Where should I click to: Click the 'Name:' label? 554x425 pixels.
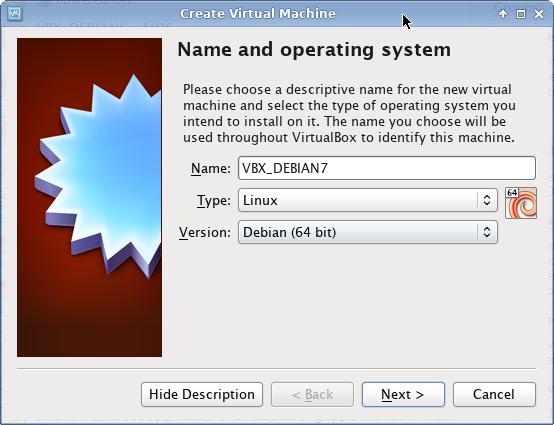click(x=211, y=169)
